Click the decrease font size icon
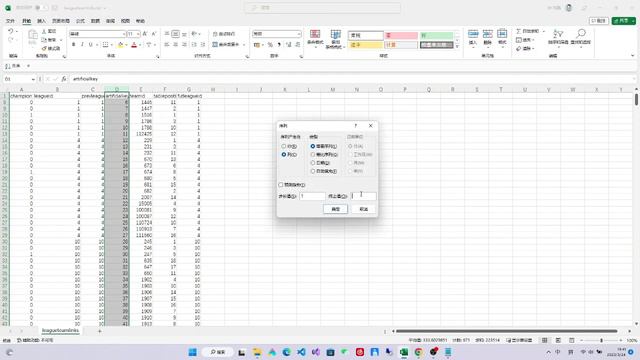This screenshot has width=640, height=360. pos(154,34)
